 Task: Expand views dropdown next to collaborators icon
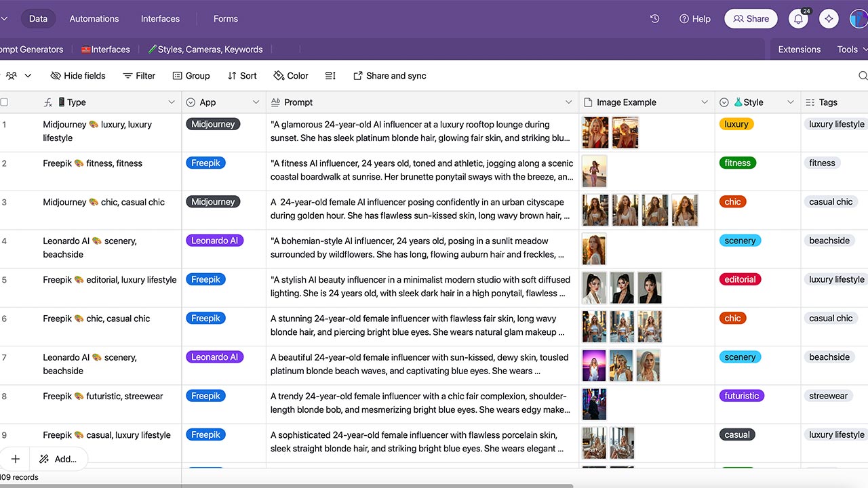pos(28,76)
